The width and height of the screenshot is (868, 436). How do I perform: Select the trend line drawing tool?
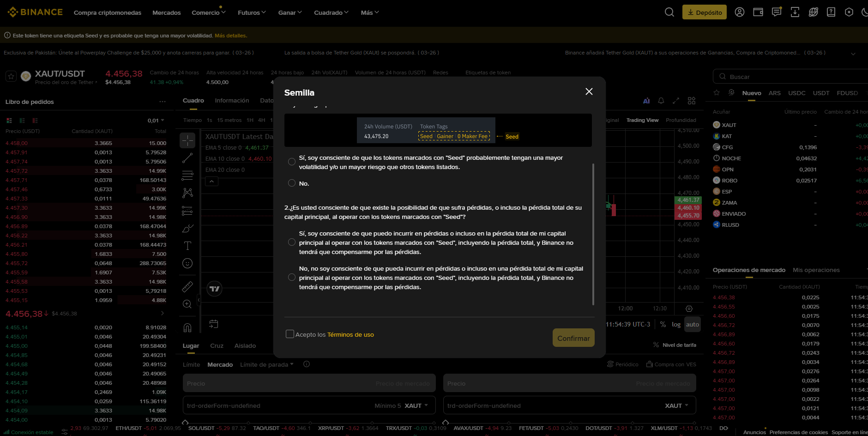[187, 158]
